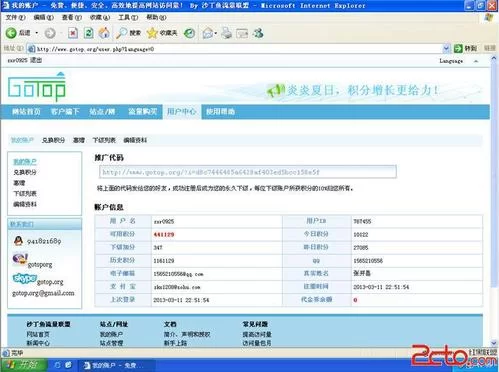Click footer 站点管理 link
Viewport: 499px width, 372px height.
point(111,343)
